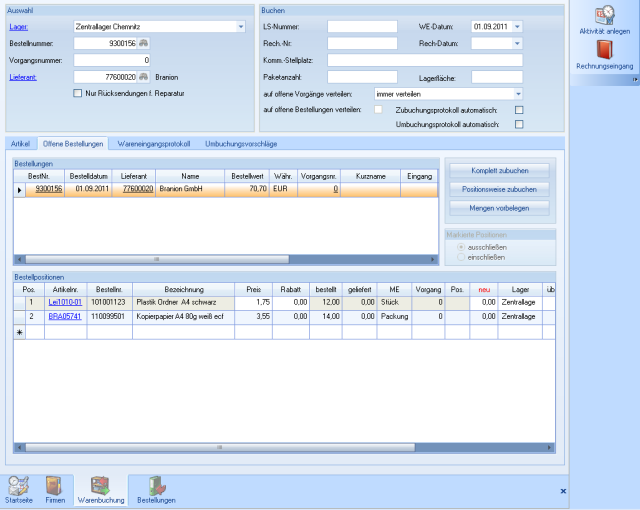Enable Nur Rücksendungen f. Reparatur checkbox
Viewport: 640px width, 510px height.
78,93
